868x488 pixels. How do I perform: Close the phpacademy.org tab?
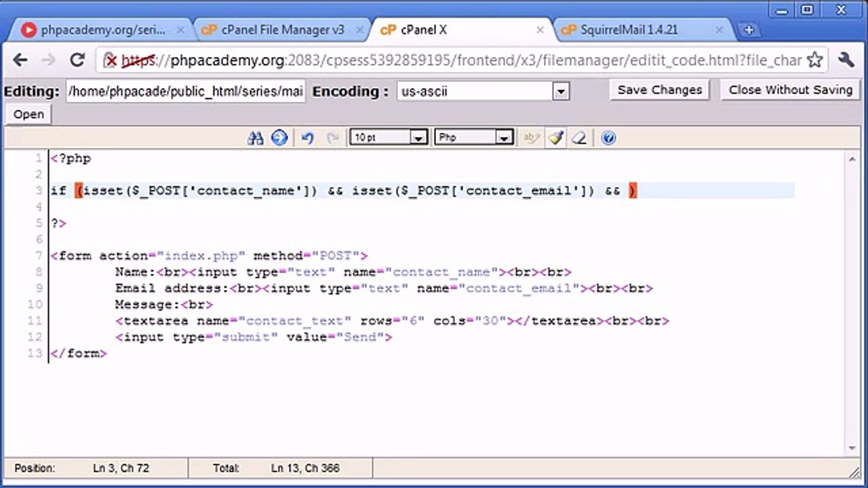[x=180, y=30]
